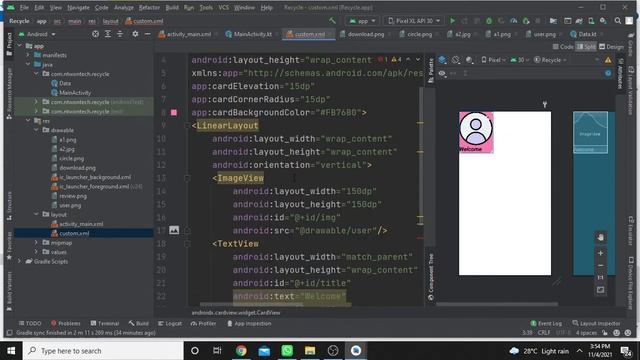Screen dimensions: 640x360
Task: Open Pixel device dropdown in preview toolbar
Action: (493, 60)
